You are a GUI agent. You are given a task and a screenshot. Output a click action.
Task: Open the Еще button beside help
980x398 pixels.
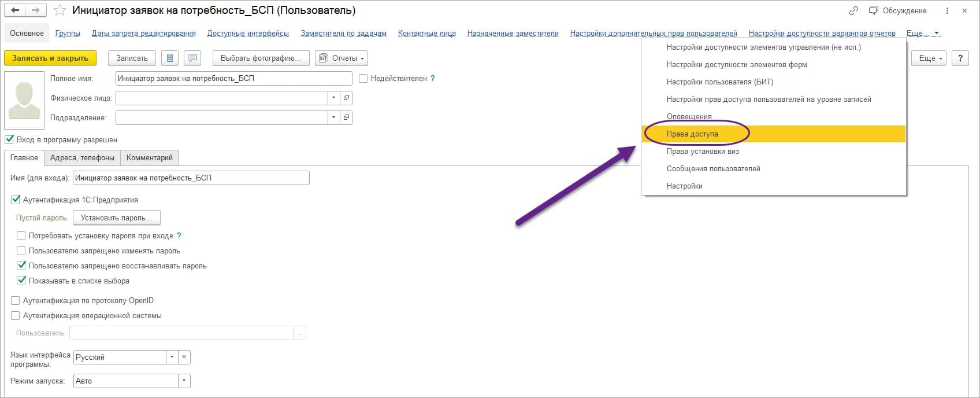coord(929,58)
